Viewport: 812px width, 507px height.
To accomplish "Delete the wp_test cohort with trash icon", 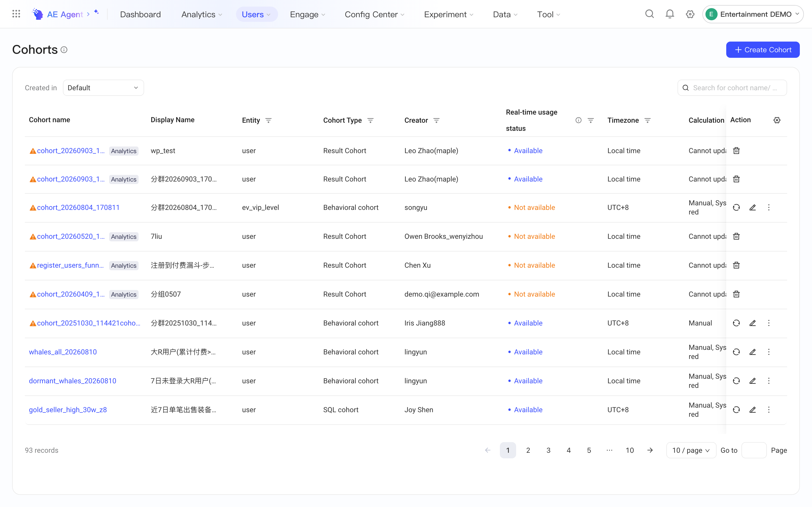I will pos(736,151).
